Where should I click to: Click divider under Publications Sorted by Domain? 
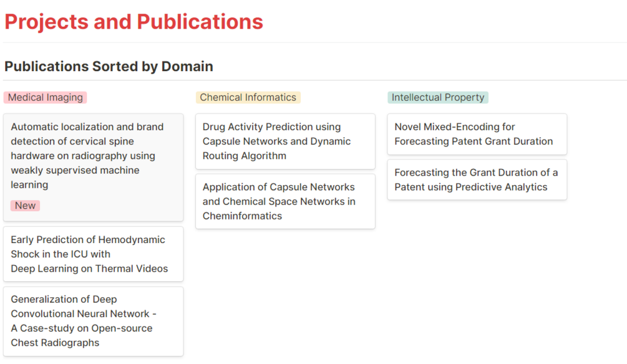pos(313,80)
